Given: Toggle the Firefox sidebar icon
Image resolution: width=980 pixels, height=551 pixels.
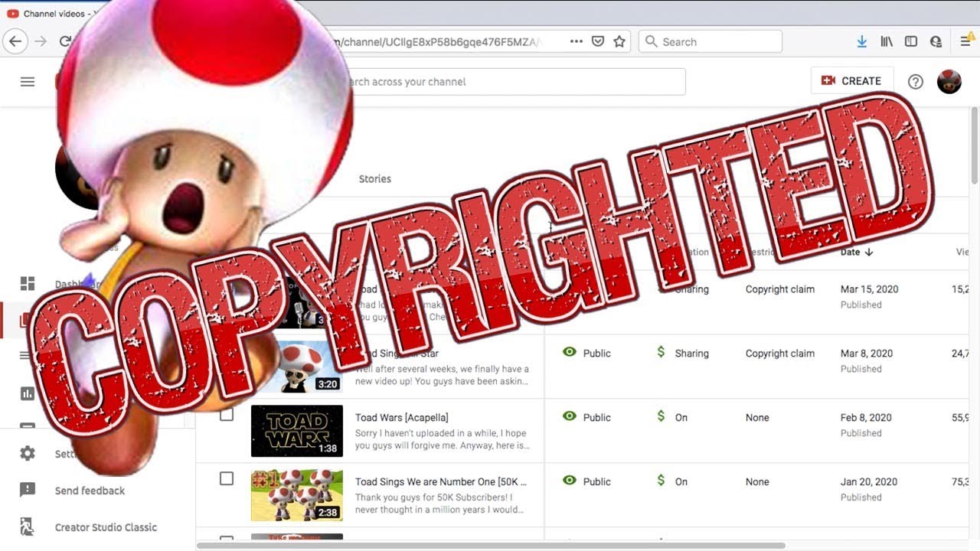Looking at the screenshot, I should (911, 41).
